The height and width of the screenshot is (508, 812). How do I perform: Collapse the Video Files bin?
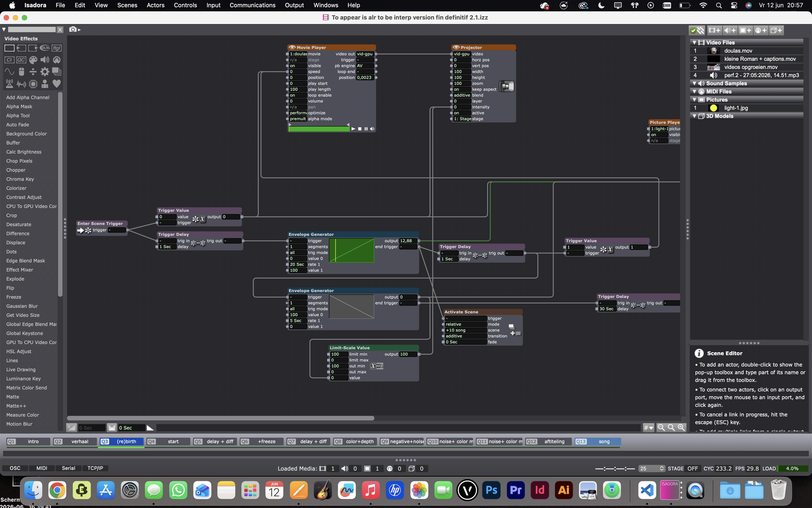pyautogui.click(x=694, y=43)
